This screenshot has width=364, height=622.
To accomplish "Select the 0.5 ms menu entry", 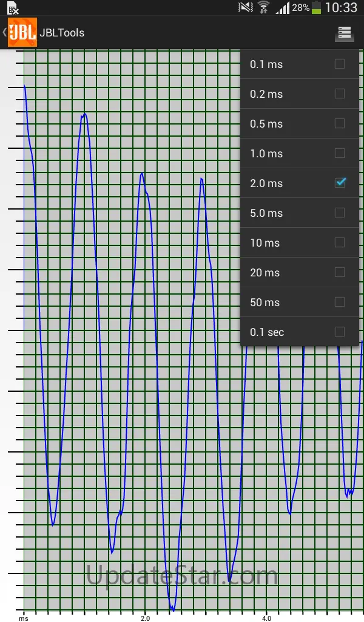I will pyautogui.click(x=300, y=123).
